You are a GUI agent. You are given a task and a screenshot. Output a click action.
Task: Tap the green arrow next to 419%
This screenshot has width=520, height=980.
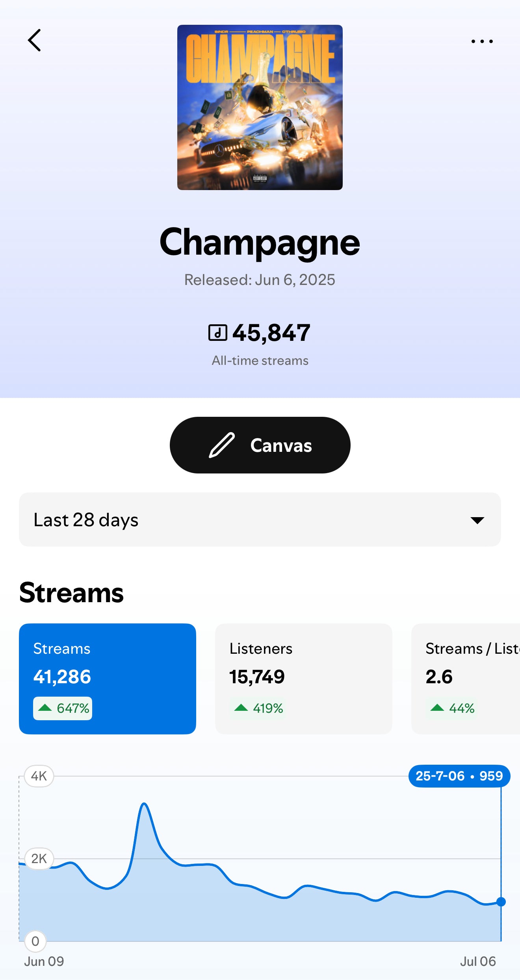(241, 708)
